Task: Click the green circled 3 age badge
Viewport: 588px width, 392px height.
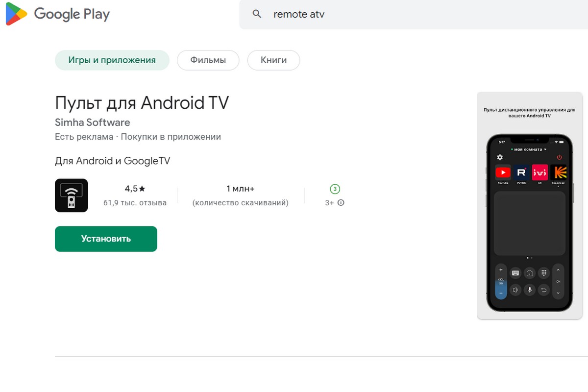Action: click(335, 189)
